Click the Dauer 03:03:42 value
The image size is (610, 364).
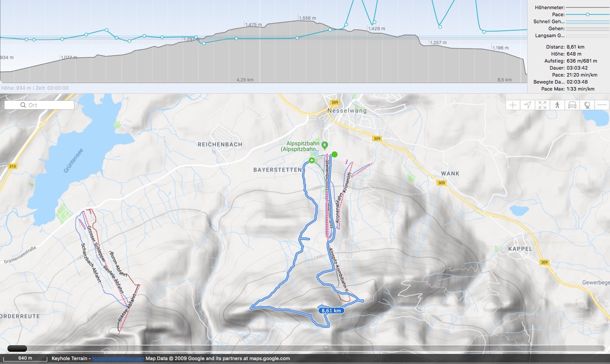click(577, 67)
